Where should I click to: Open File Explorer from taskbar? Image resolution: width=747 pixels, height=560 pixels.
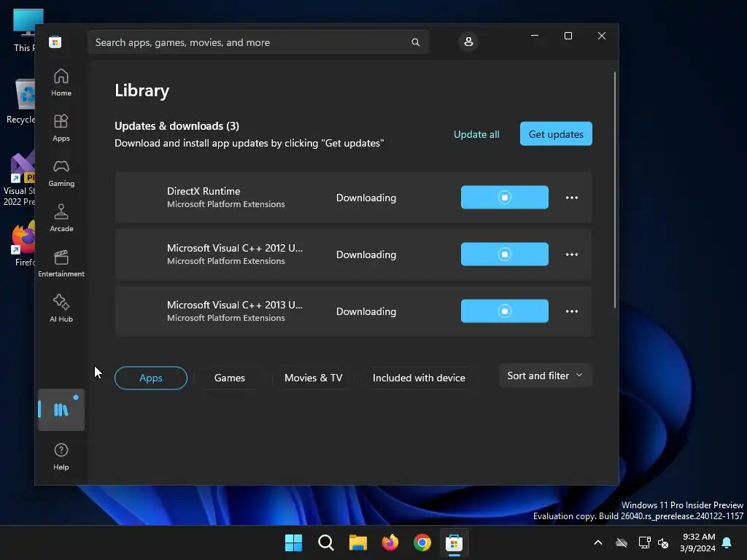click(357, 542)
